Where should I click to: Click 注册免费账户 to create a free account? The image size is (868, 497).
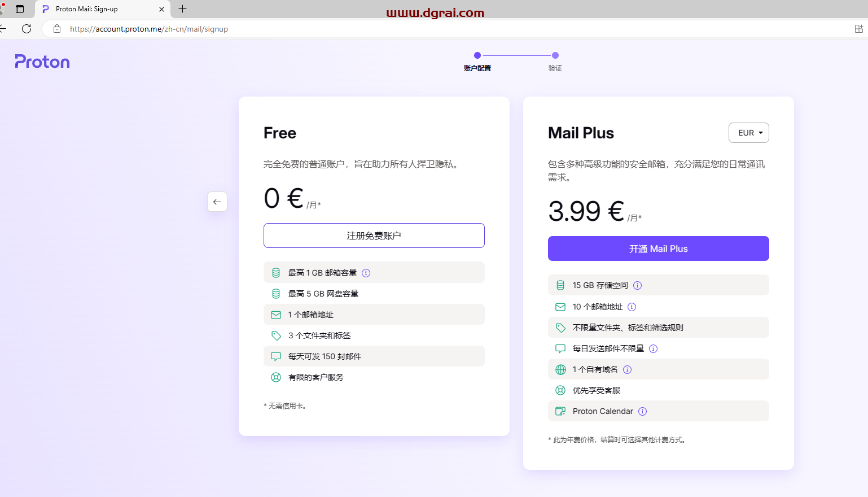click(x=374, y=236)
